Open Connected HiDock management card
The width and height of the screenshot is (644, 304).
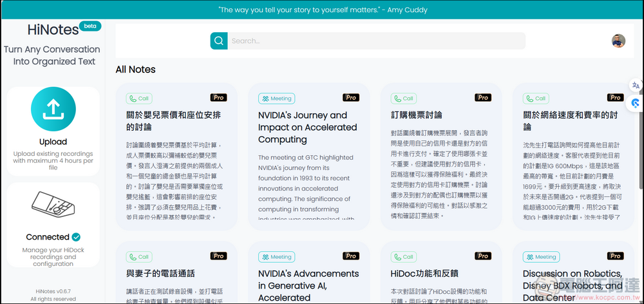point(53,225)
